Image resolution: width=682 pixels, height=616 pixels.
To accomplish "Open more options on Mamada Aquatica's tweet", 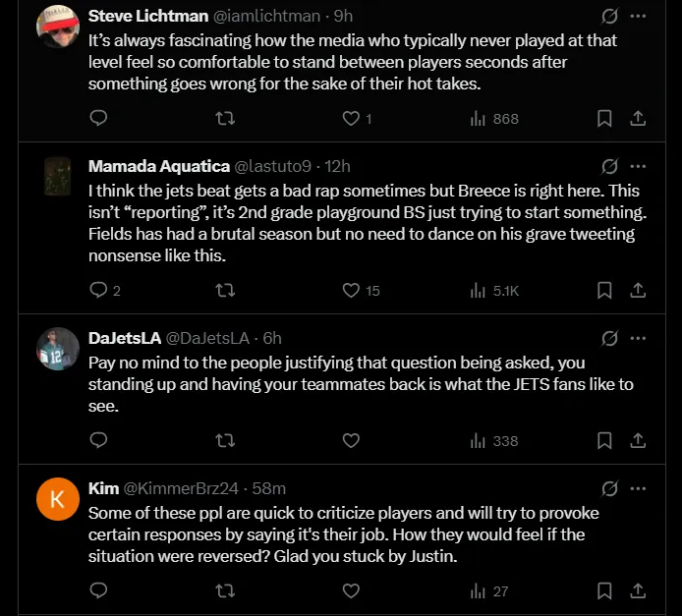I will [638, 166].
